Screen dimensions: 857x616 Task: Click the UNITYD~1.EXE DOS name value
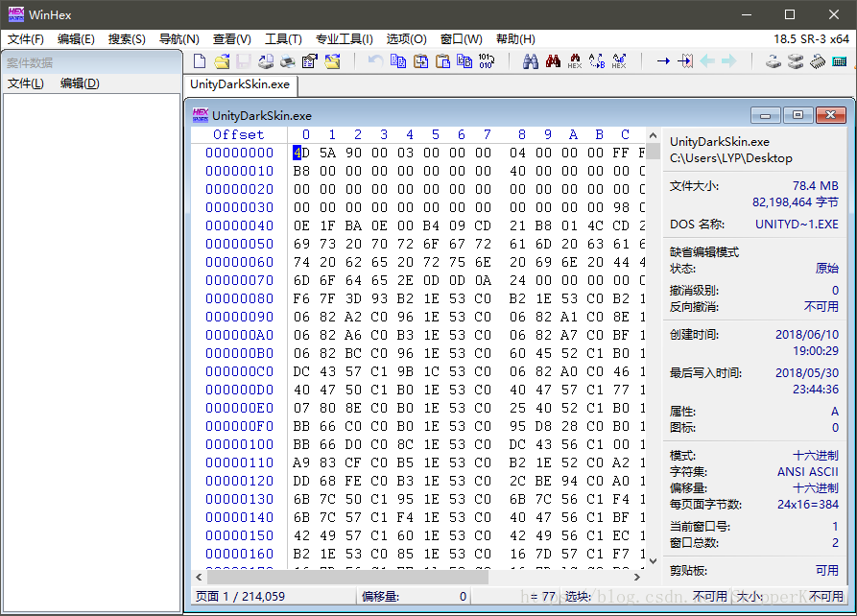click(797, 225)
